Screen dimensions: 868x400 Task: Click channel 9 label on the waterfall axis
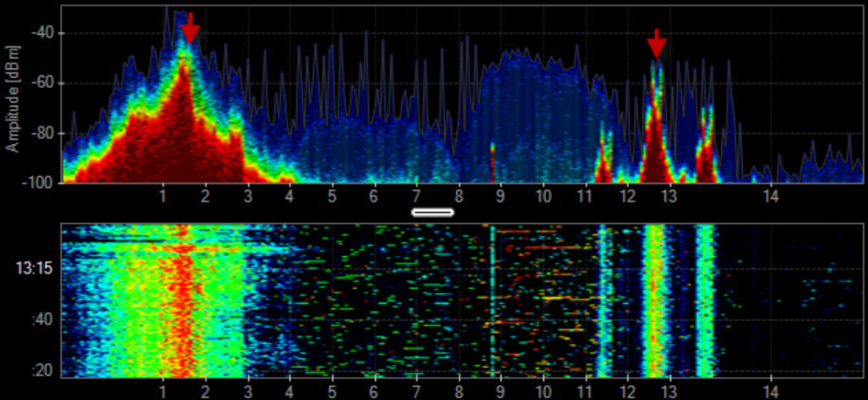(500, 392)
